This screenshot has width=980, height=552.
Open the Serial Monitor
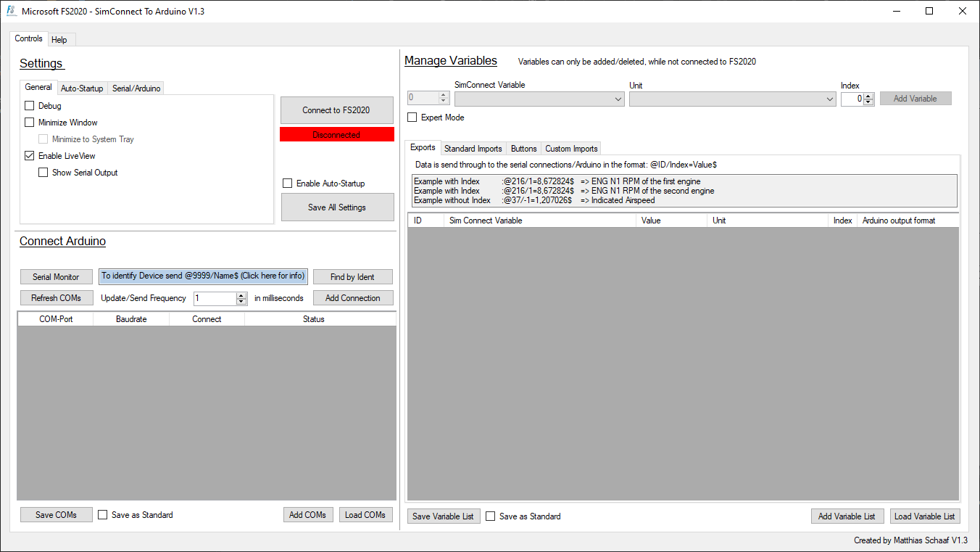[x=56, y=277]
